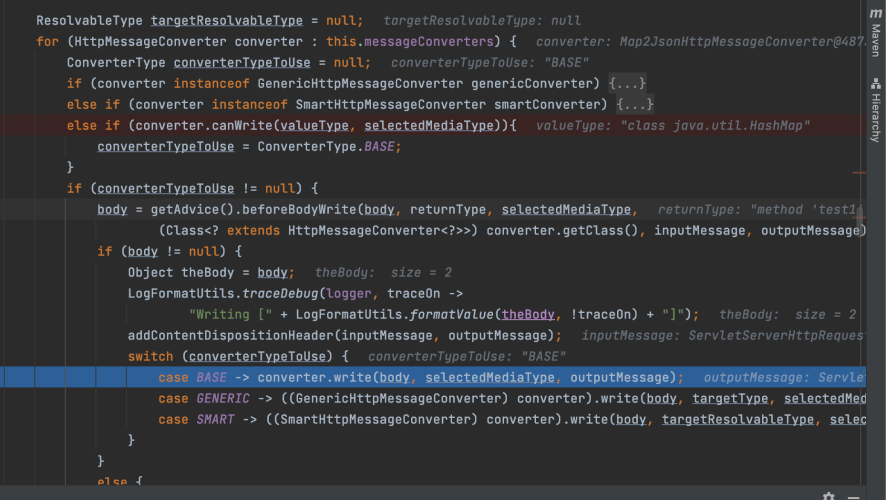This screenshot has width=886, height=500.
Task: Expand folded SmartHttpMessageConverter block
Action: [x=635, y=104]
